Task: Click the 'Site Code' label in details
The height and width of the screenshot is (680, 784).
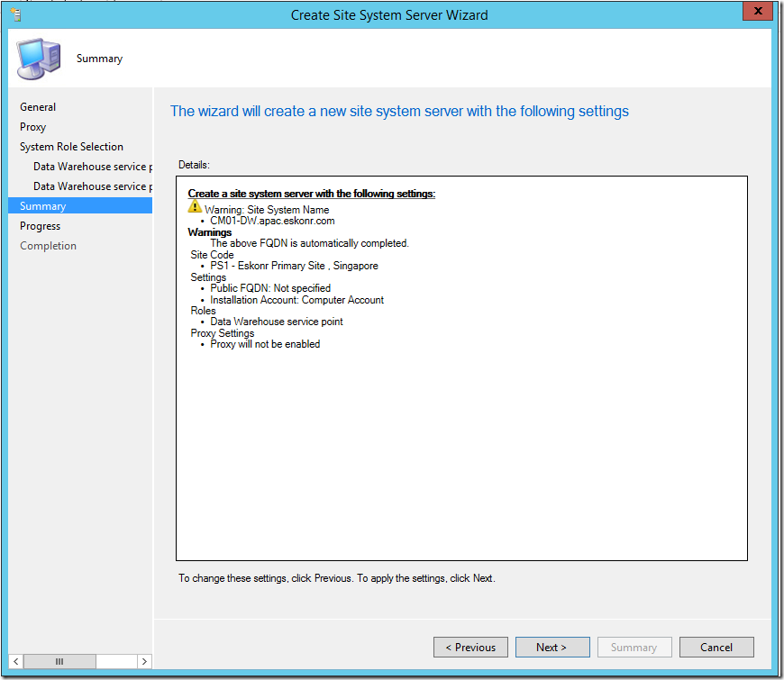Action: pos(212,255)
